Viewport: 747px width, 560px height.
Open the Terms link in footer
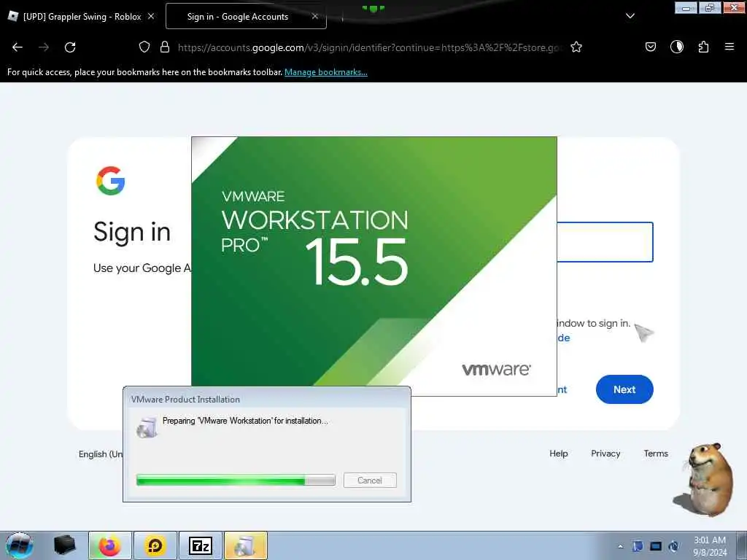656,454
